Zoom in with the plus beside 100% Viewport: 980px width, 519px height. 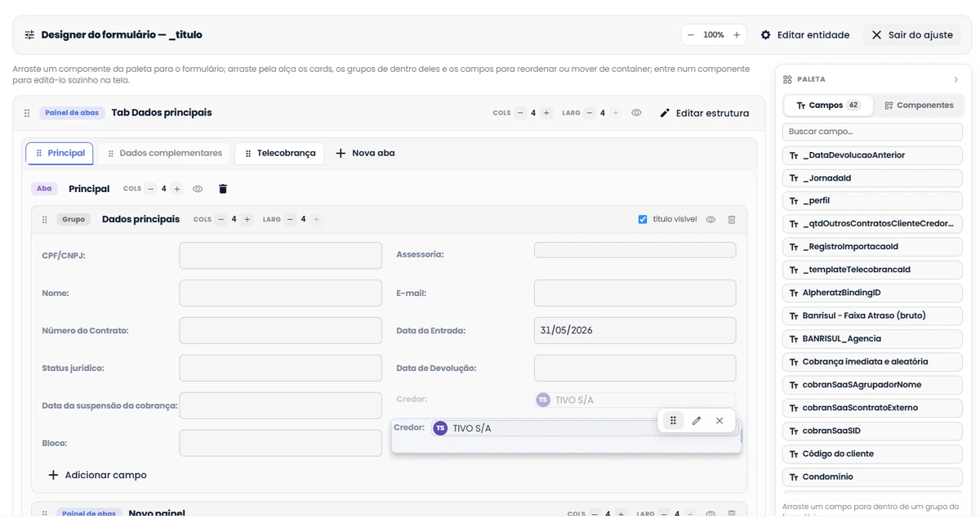pyautogui.click(x=737, y=35)
